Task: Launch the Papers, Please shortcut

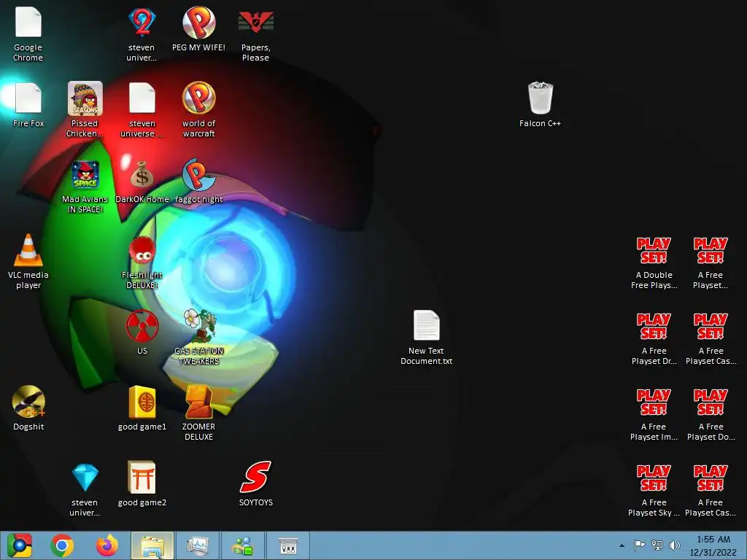Action: click(x=256, y=23)
